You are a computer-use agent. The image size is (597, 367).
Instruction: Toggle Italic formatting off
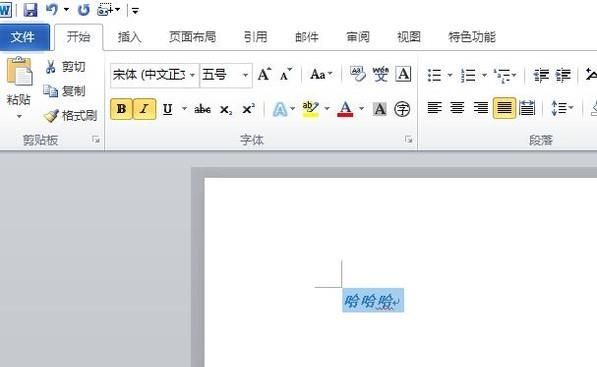point(144,109)
